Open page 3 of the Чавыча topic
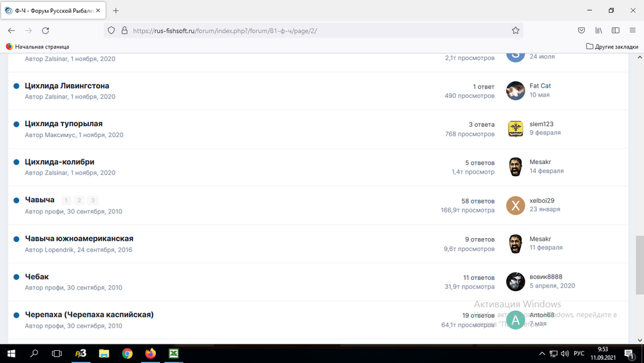Screen dimensions: 644x363 93,200
